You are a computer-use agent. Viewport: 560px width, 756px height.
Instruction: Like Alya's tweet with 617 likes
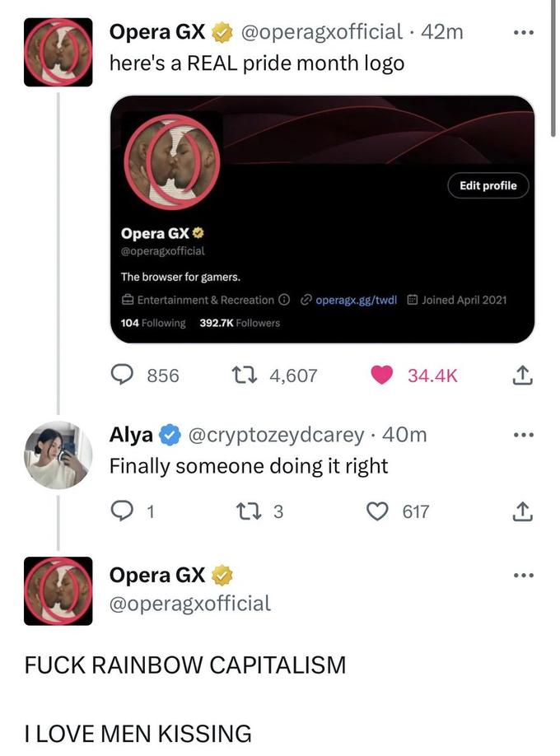coord(380,512)
